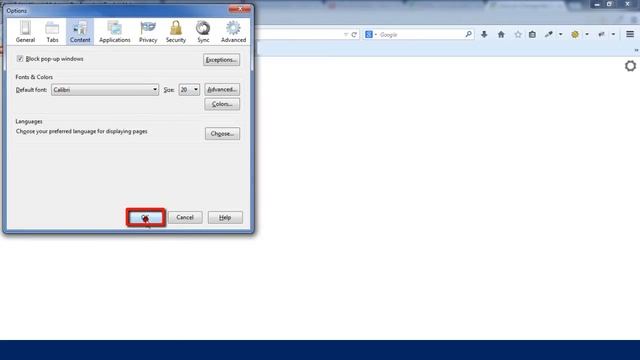Open pop-up Exceptions button
The width and height of the screenshot is (640, 360).
point(221,60)
